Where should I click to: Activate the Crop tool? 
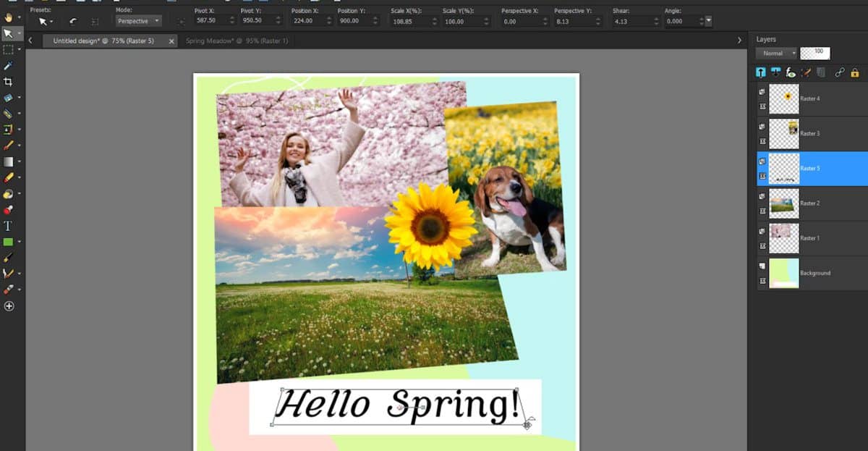tap(9, 81)
